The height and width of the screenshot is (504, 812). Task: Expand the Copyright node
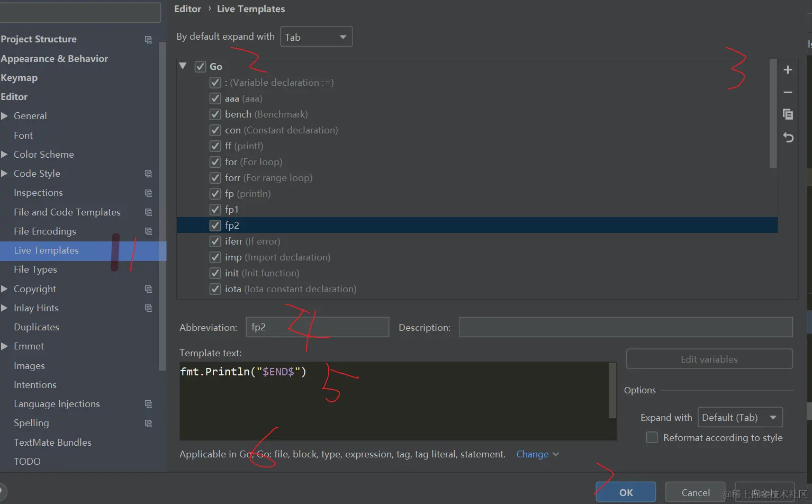click(4, 289)
